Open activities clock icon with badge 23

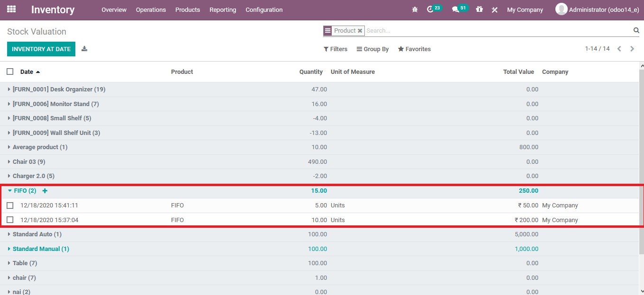430,9
